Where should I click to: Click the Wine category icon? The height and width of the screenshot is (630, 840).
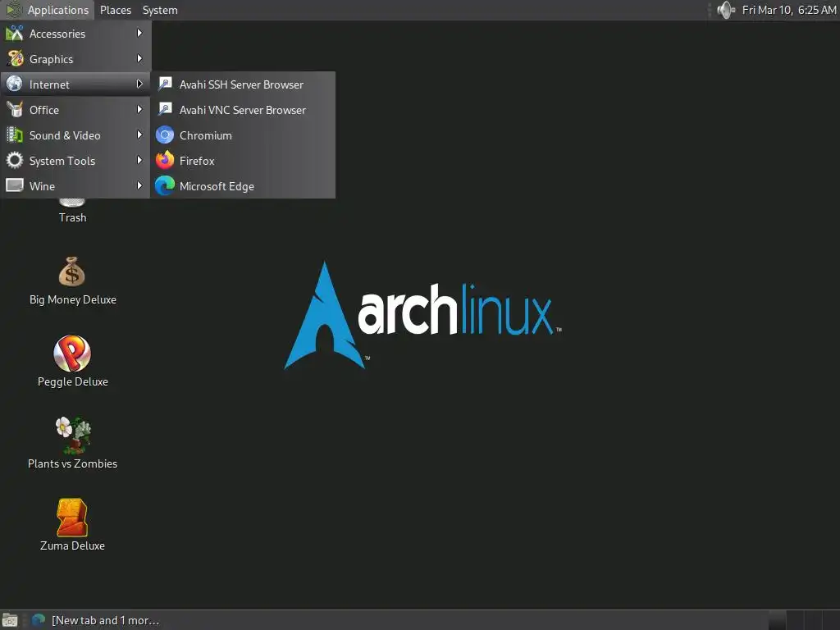click(15, 186)
